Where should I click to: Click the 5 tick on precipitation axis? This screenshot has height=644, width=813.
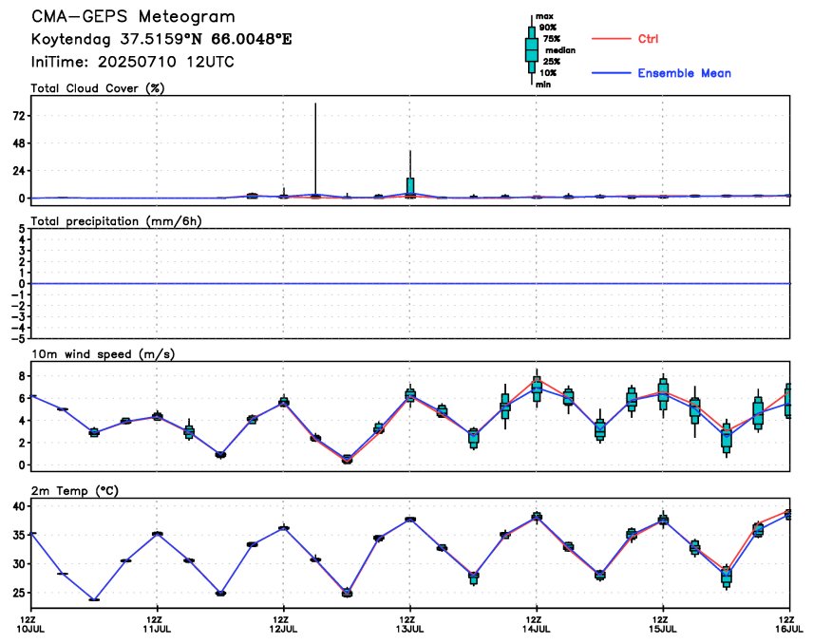[22, 229]
